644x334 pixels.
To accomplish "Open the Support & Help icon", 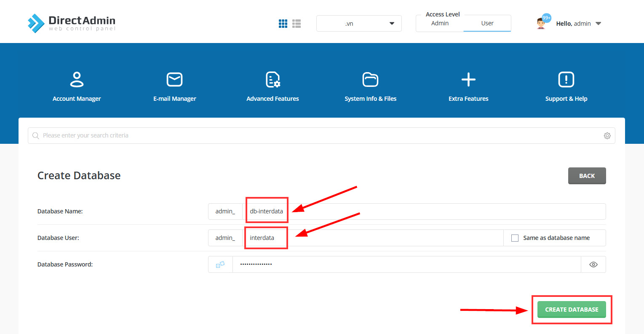I will coord(566,79).
